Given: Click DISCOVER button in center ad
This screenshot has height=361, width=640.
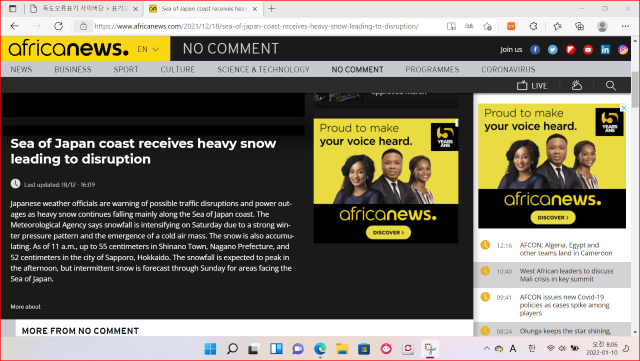Looking at the screenshot, I should [x=388, y=232].
